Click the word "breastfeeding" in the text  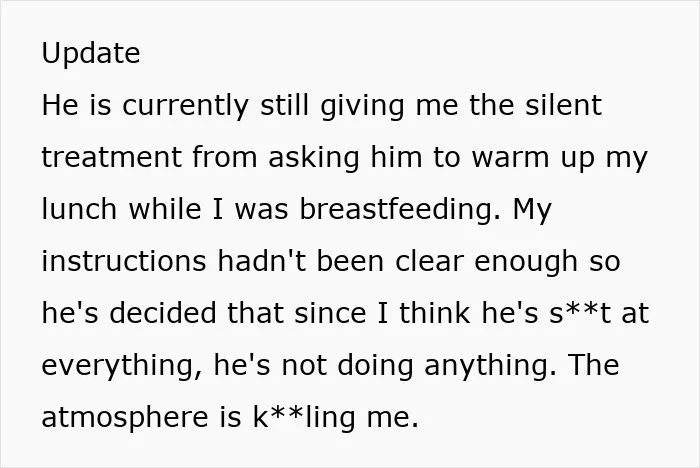400,211
